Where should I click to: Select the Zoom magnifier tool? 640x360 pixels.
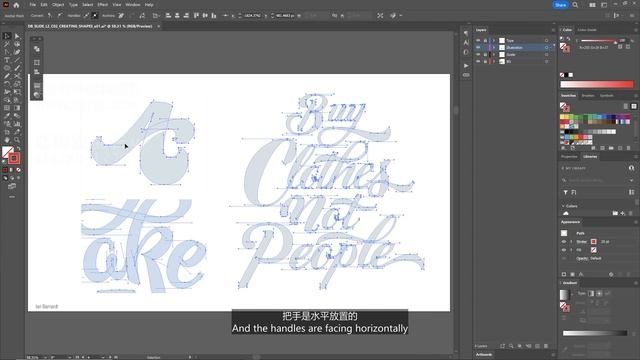tap(17, 140)
